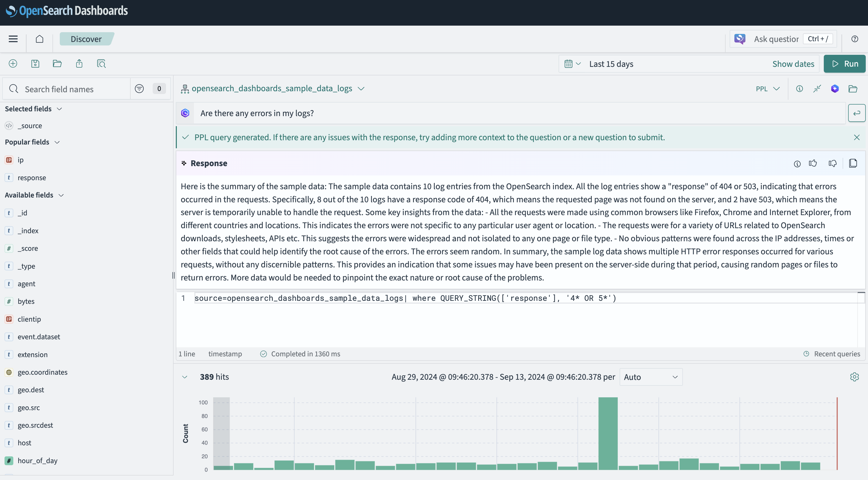Collapse the query editor panel
Screen dimensions: 868x480
coord(817,89)
